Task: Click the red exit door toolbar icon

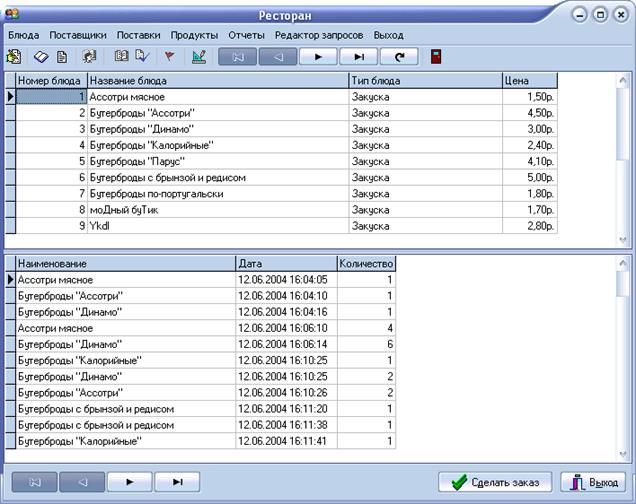Action: 437,57
